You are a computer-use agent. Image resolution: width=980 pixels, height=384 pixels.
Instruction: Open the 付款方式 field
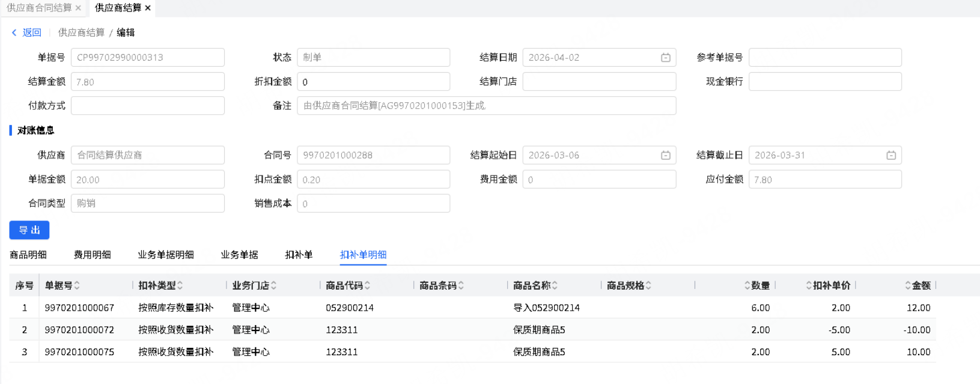click(x=148, y=106)
